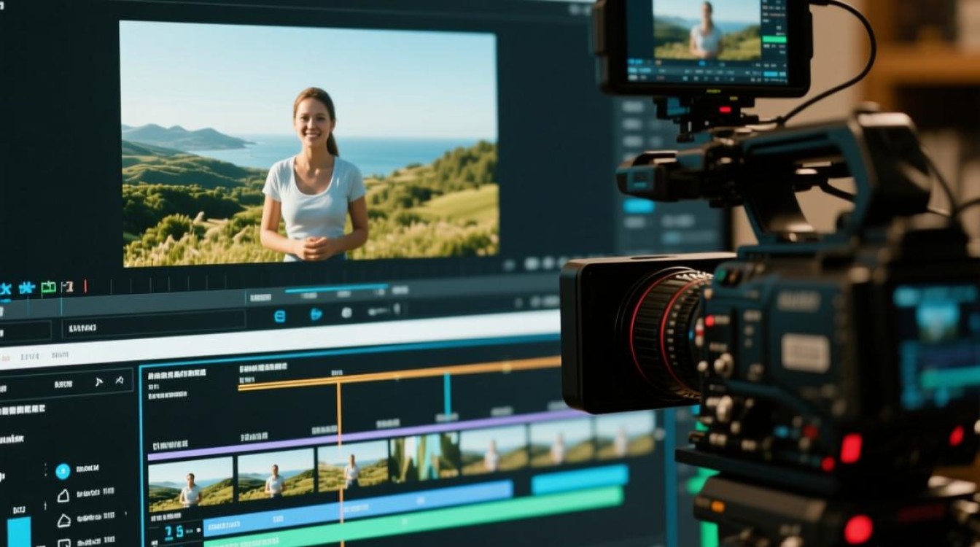Click the purple track bar above the thumbnails
980x547 pixels.
[367, 435]
